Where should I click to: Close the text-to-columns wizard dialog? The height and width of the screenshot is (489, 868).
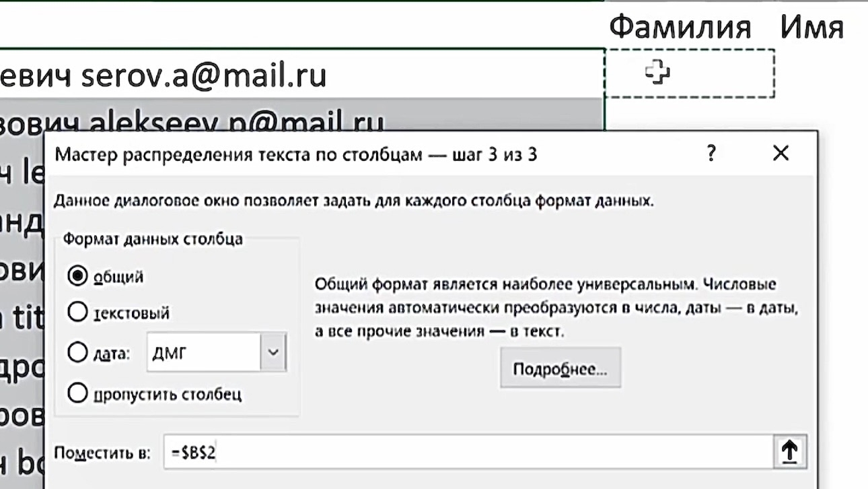click(x=781, y=154)
